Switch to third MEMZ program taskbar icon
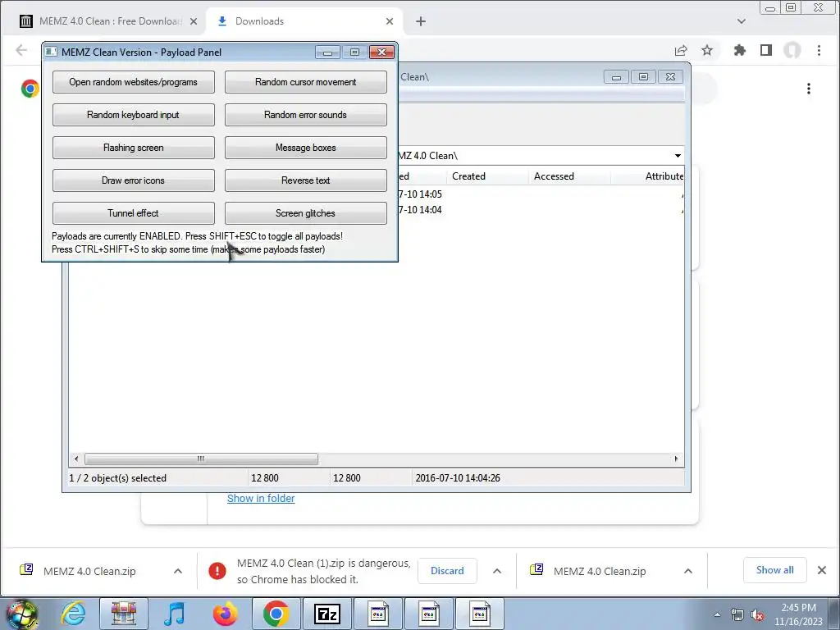 [479, 614]
